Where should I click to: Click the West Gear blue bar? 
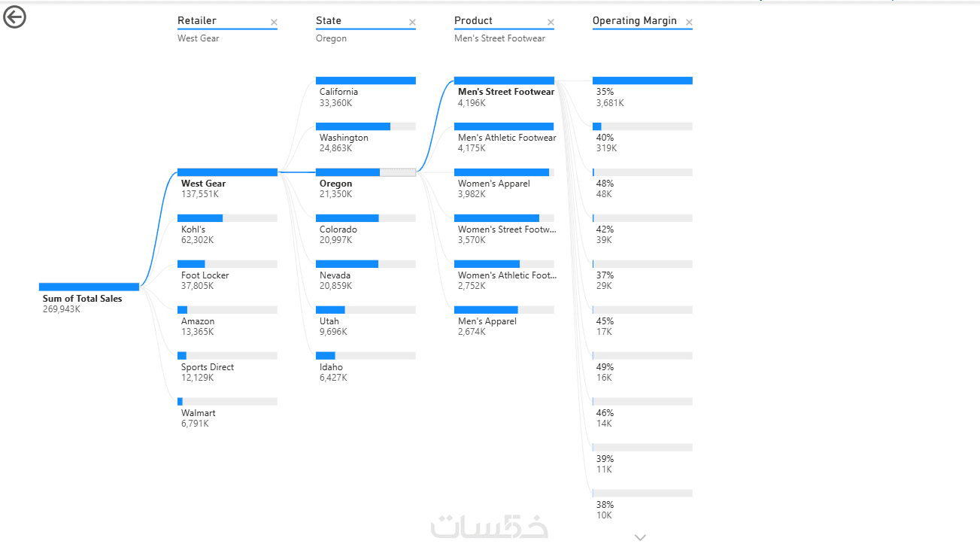point(227,172)
